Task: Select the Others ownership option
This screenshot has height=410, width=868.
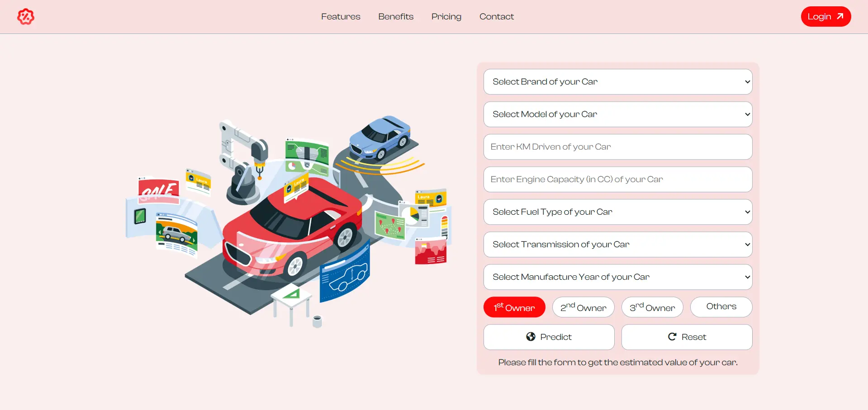Action: (721, 307)
